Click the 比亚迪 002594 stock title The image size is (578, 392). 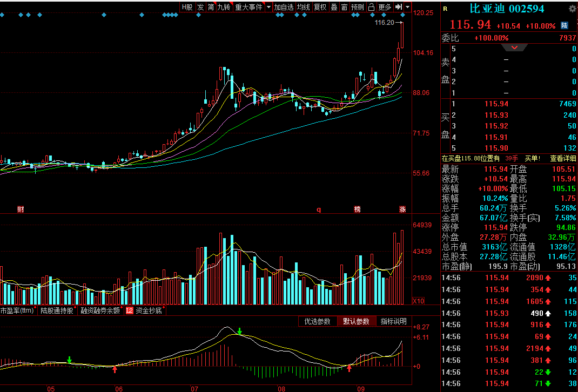pyautogui.click(x=507, y=9)
